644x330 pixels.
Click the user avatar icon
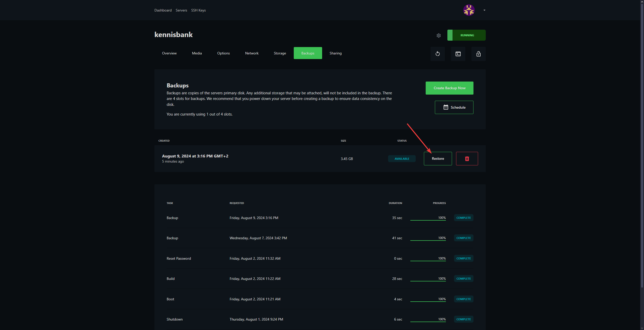[x=469, y=10]
